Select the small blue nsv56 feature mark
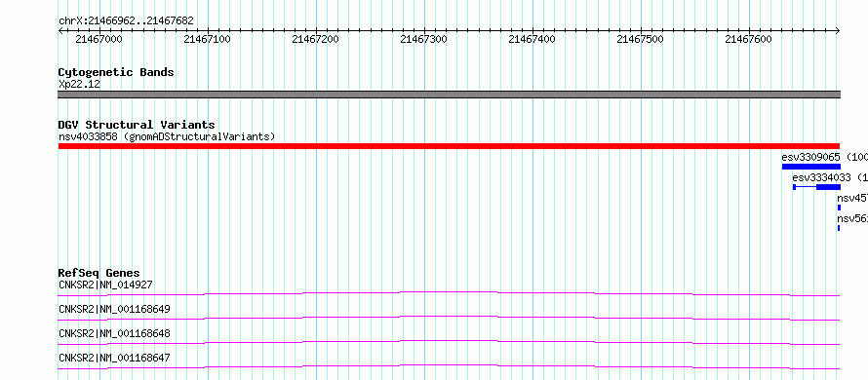 point(838,228)
